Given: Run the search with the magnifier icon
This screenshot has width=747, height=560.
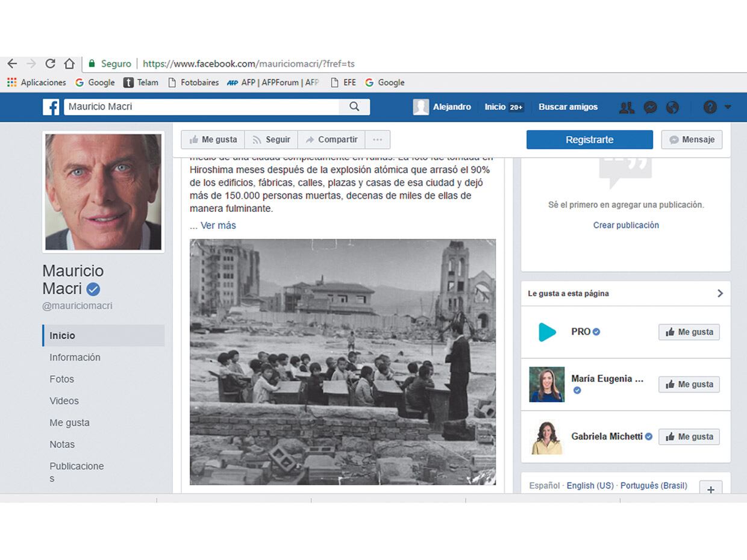Looking at the screenshot, I should click(x=354, y=107).
